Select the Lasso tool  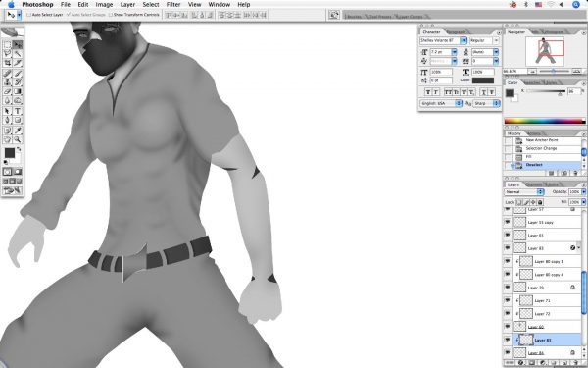click(7, 54)
